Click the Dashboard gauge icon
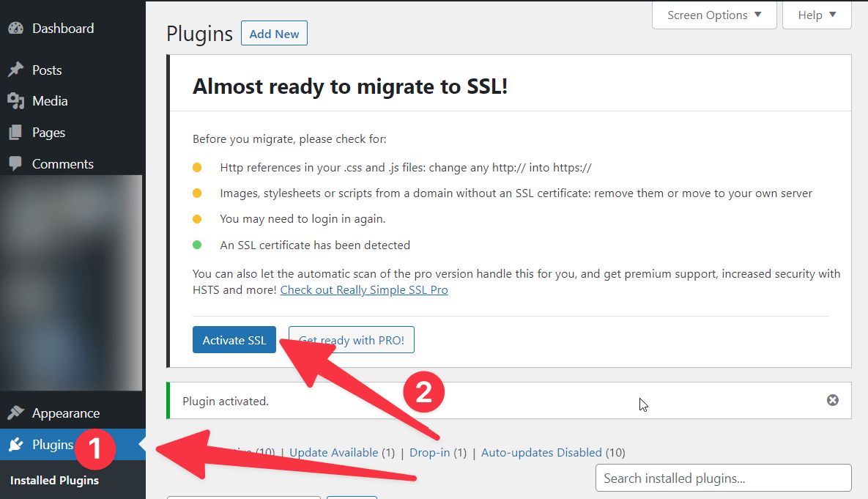 click(x=16, y=29)
